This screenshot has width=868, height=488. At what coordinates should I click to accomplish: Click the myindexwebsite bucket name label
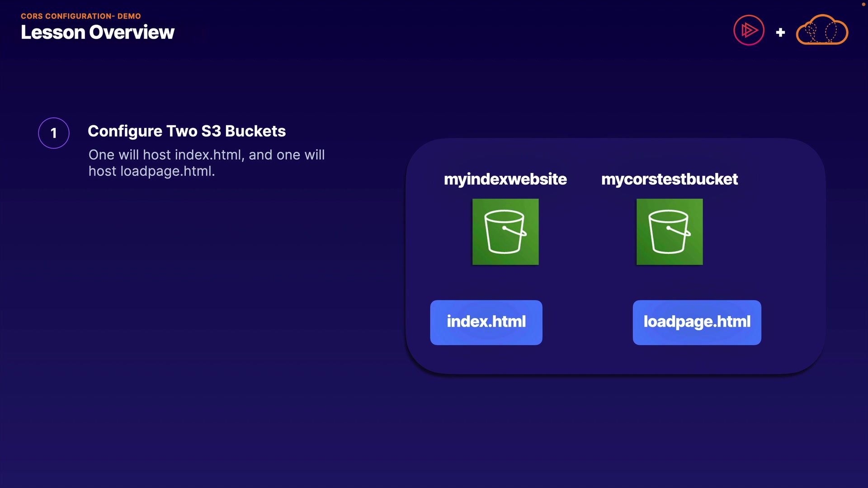(x=505, y=179)
